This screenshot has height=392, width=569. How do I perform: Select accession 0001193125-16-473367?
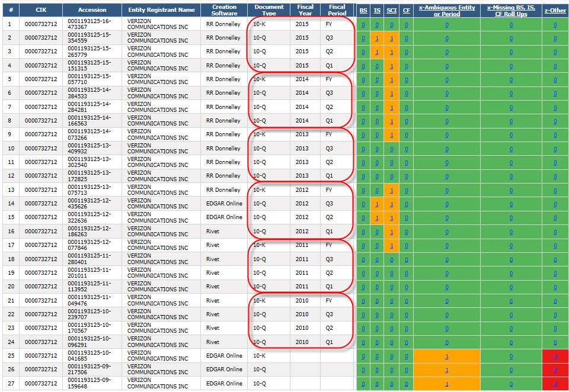pyautogui.click(x=89, y=24)
